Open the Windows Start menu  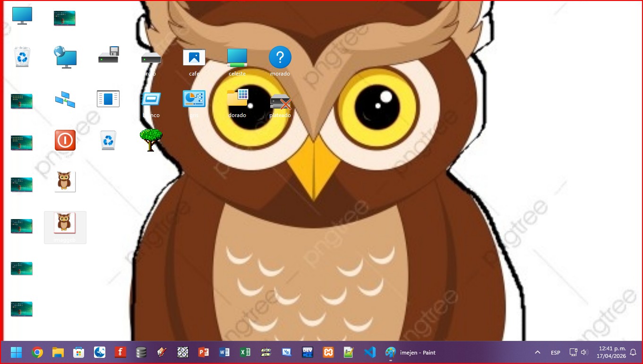click(x=16, y=353)
